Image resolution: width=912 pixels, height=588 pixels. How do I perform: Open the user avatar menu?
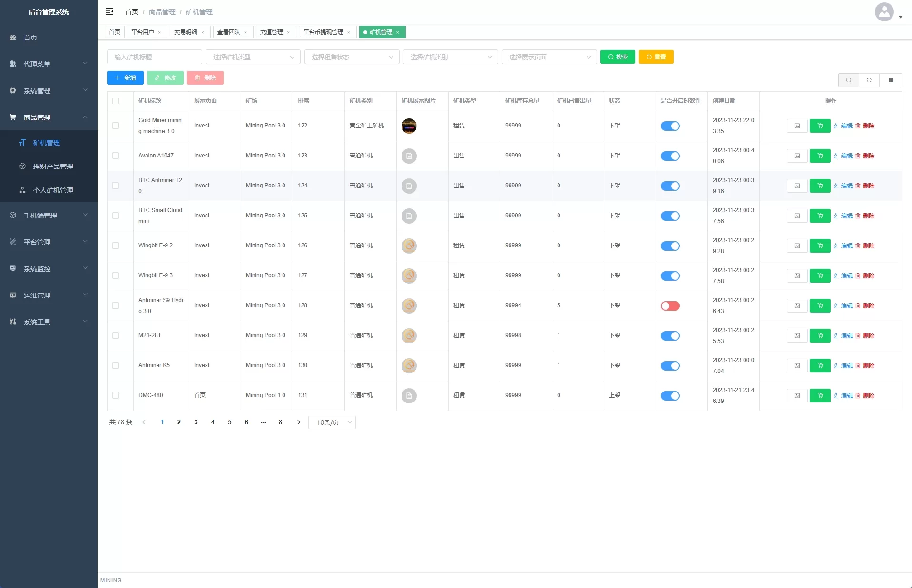point(884,12)
